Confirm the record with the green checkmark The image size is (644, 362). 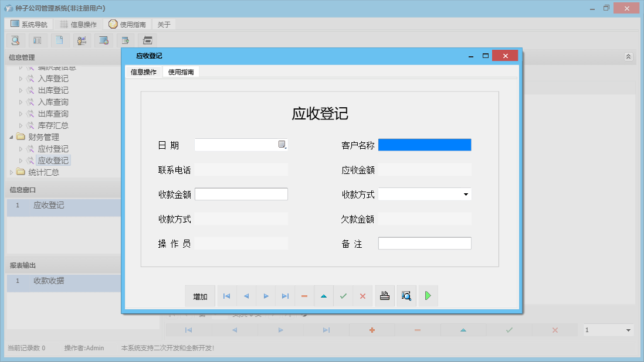(x=343, y=296)
